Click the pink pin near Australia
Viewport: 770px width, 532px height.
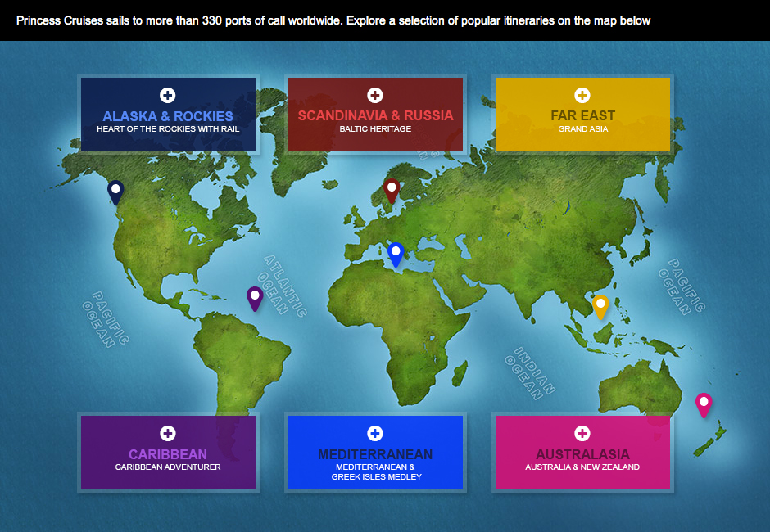[x=702, y=401]
